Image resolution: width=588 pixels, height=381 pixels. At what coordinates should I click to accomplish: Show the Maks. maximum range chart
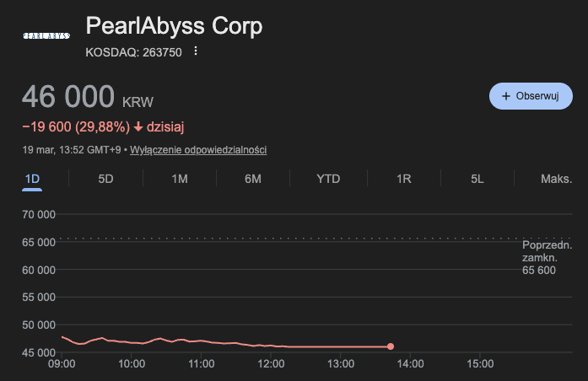click(556, 179)
